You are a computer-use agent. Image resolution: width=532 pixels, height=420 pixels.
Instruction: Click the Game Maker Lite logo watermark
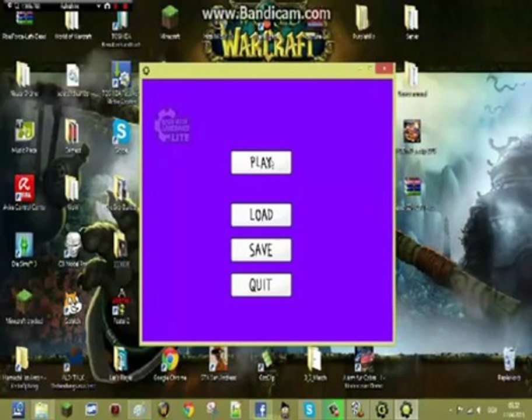tap(172, 125)
